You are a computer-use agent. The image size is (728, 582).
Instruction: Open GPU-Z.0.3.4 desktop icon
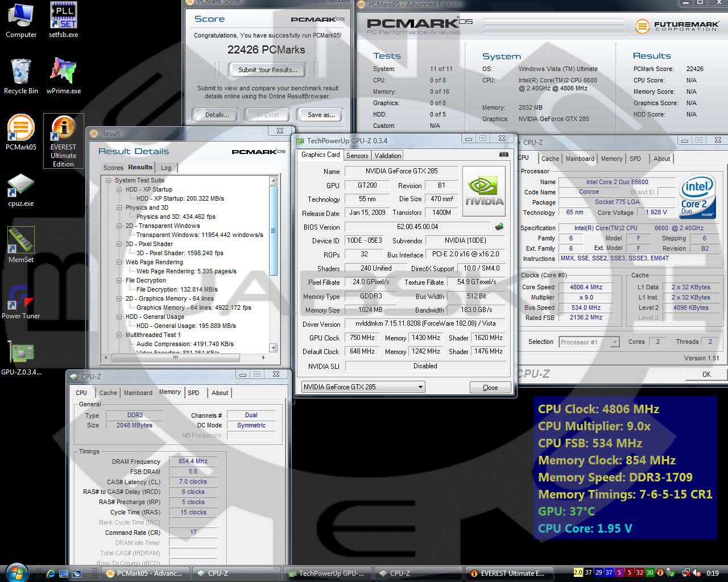21,358
